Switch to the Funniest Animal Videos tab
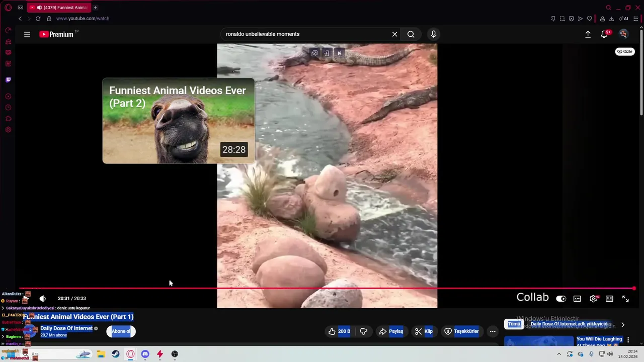Screen dimensions: 644x362 (x=59, y=8)
